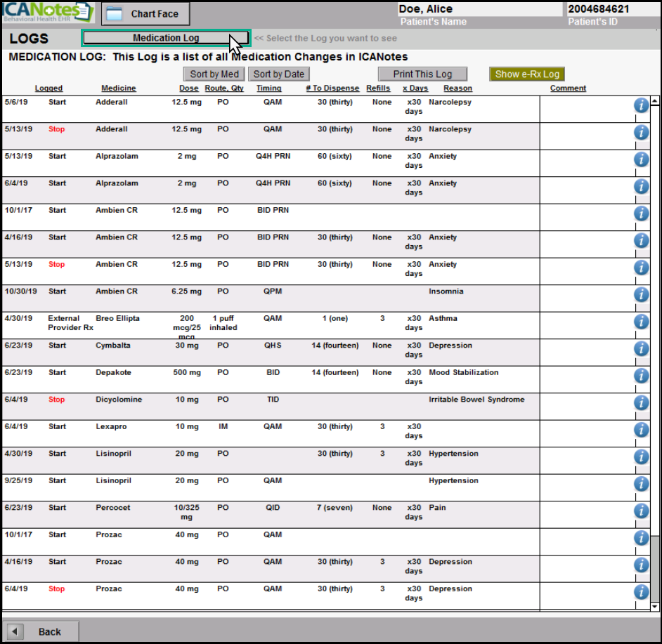Open the Chart Face
Image resolution: width=662 pixels, height=644 pixels.
coord(145,13)
